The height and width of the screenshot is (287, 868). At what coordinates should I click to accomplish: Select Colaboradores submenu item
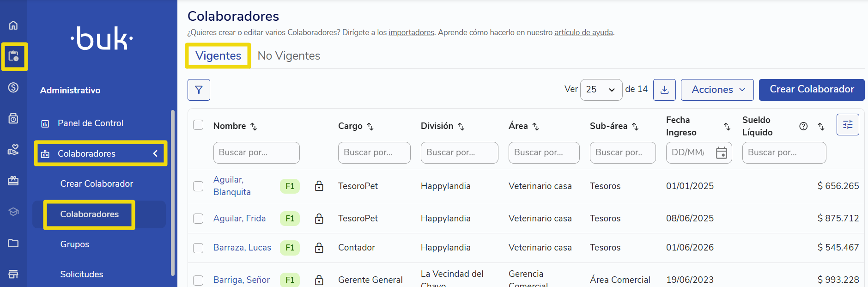pyautogui.click(x=90, y=214)
